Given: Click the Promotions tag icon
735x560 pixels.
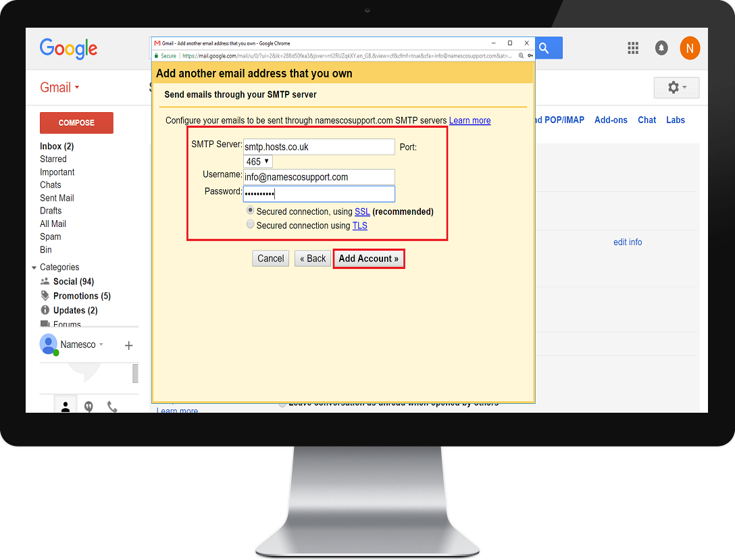Looking at the screenshot, I should (45, 295).
